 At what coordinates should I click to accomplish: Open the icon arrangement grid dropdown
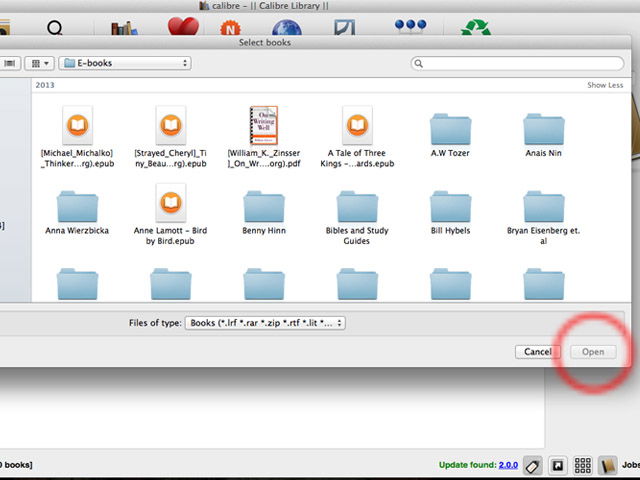click(x=40, y=63)
